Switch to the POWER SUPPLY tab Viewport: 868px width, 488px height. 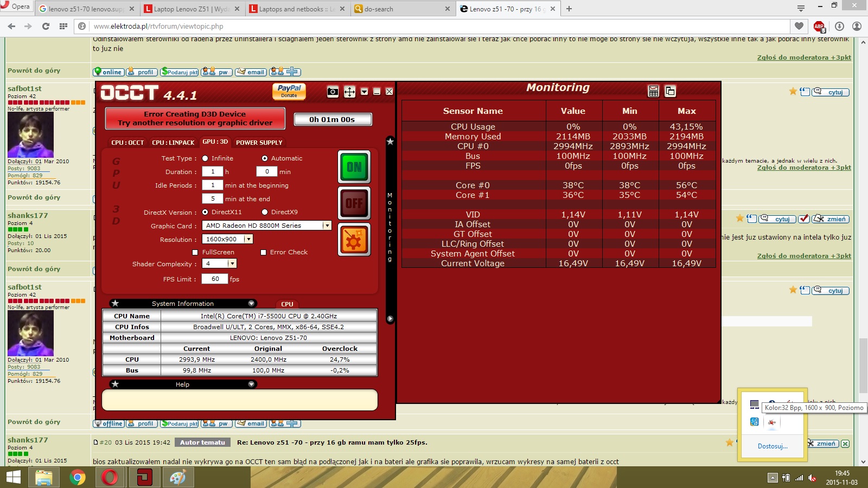pos(259,142)
